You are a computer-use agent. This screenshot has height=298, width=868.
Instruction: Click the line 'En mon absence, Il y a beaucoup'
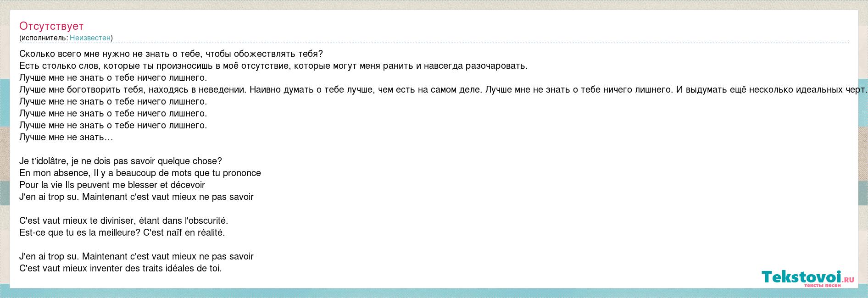140,173
